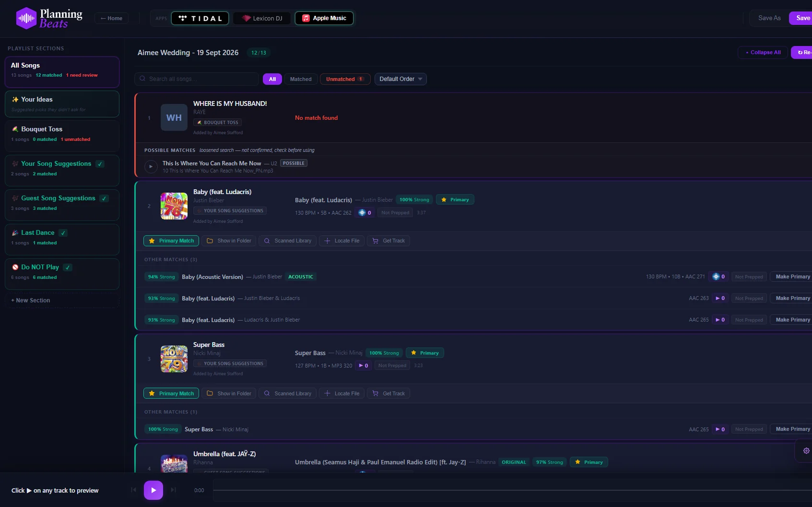812x507 pixels.
Task: Preview "This Is Where You Can Reach Me Now"
Action: tap(151, 166)
